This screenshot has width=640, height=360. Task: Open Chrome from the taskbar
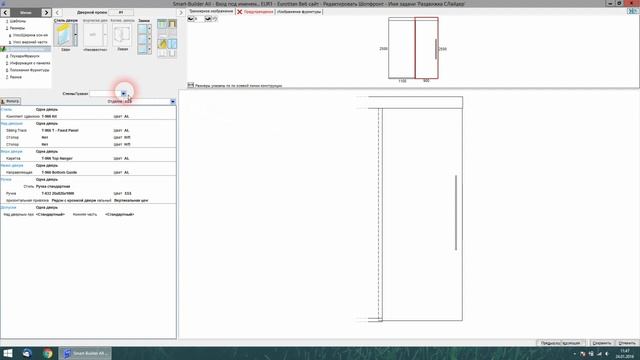48,353
